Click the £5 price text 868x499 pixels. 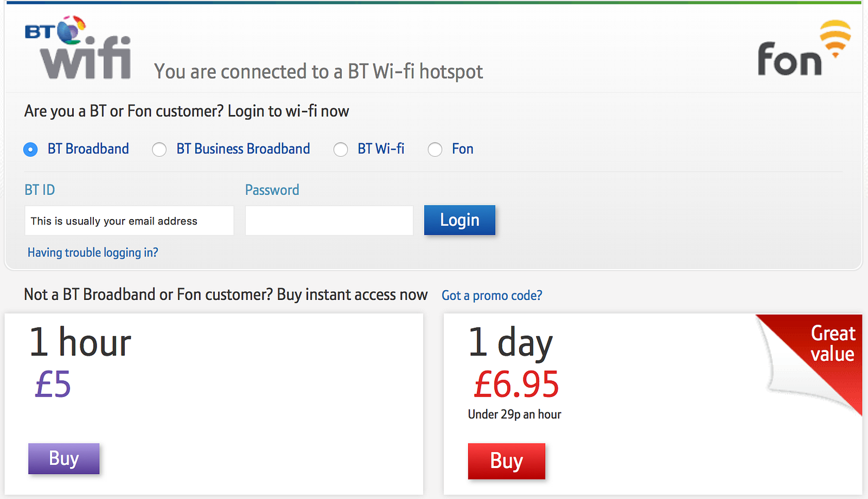click(x=53, y=385)
